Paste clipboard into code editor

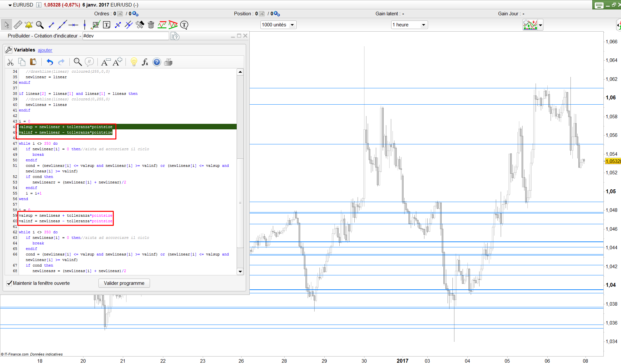click(x=33, y=62)
